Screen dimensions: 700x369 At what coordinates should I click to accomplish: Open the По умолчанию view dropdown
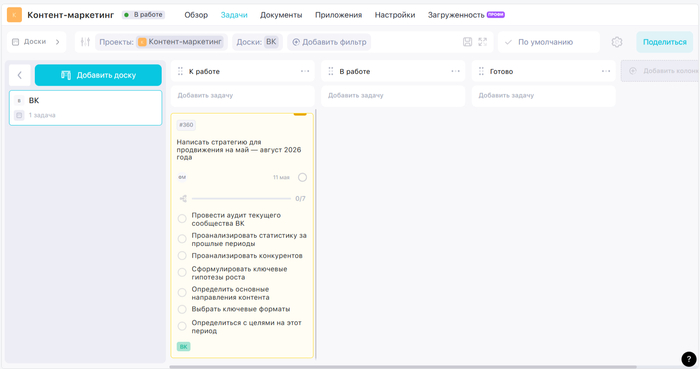tap(549, 42)
